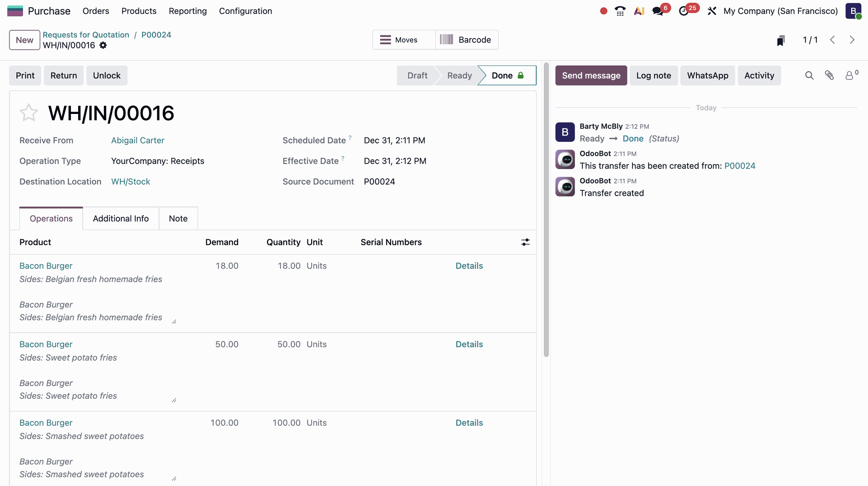Click the followers person icon

coord(849,75)
